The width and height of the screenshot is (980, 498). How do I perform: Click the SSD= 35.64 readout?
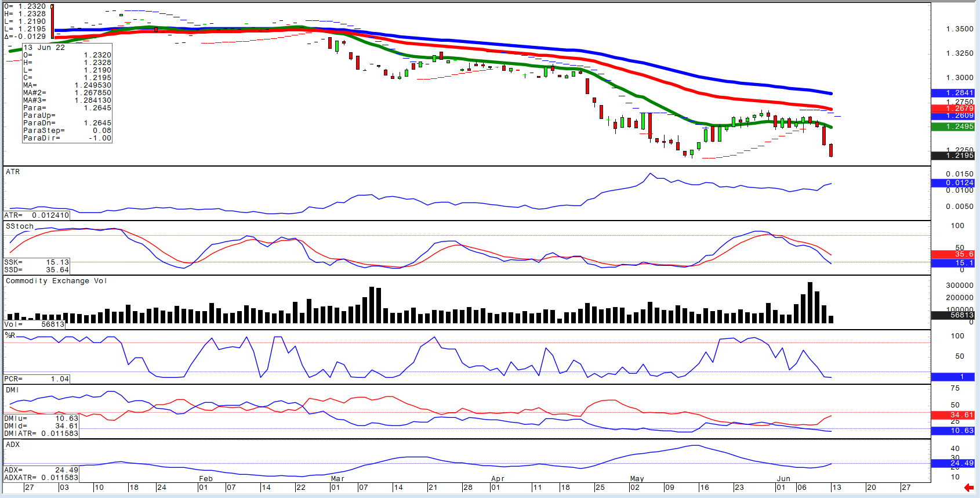pos(37,270)
